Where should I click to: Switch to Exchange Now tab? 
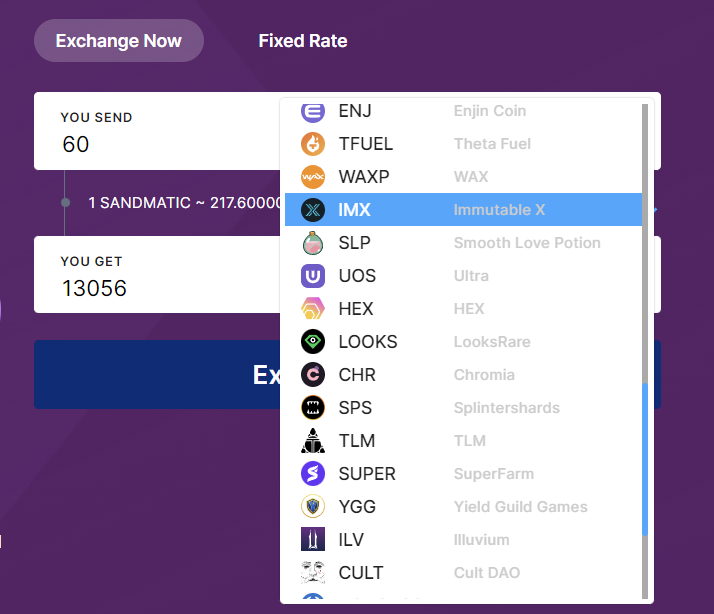119,41
